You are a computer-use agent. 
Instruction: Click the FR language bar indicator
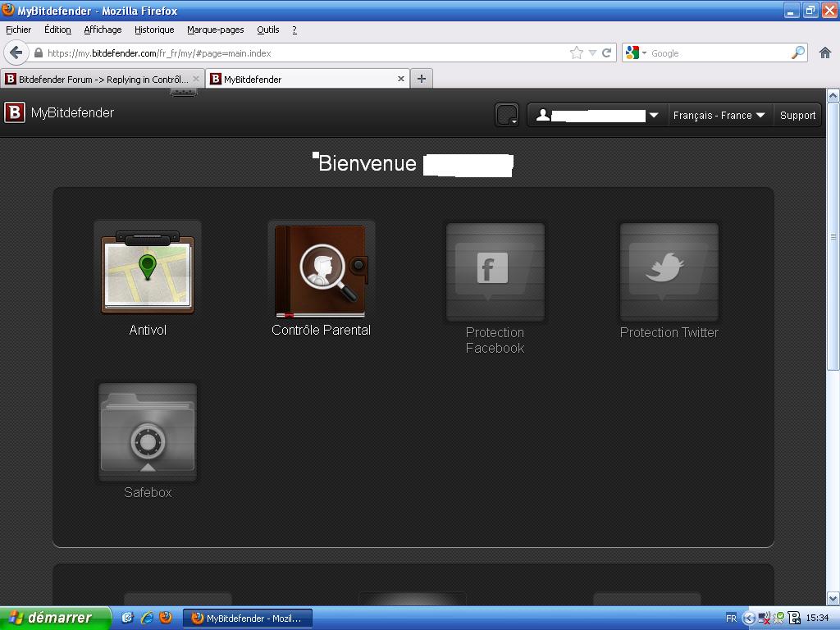[731, 619]
